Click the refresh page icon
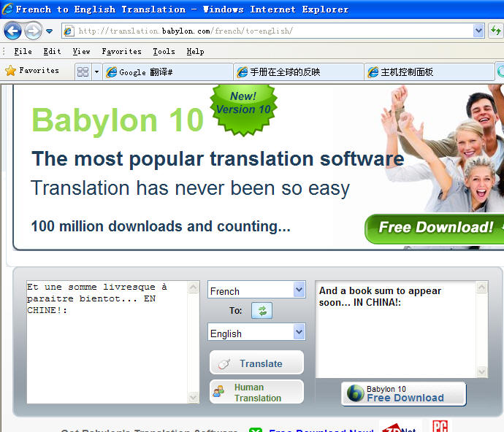This screenshot has height=432, width=504. click(x=496, y=31)
